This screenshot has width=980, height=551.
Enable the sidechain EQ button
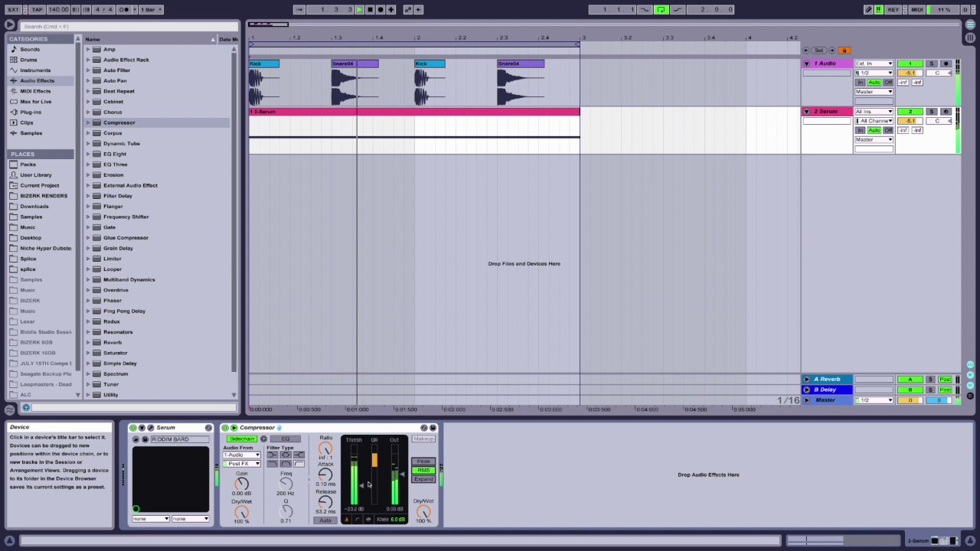(286, 439)
